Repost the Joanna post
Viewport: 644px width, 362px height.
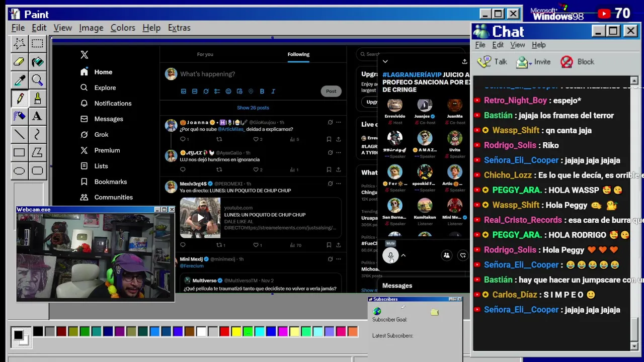click(219, 139)
